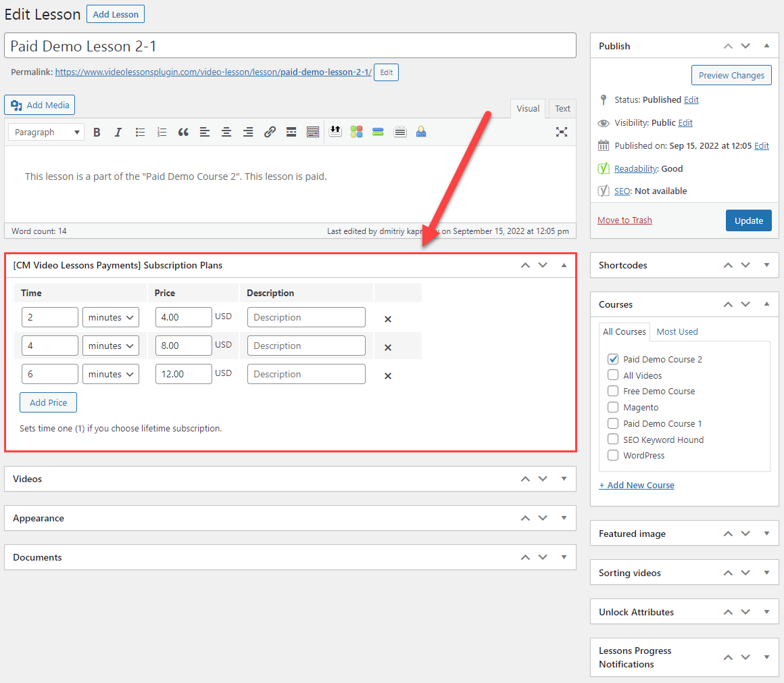The width and height of the screenshot is (784, 683).
Task: Expand the Videos panel
Action: pos(564,479)
